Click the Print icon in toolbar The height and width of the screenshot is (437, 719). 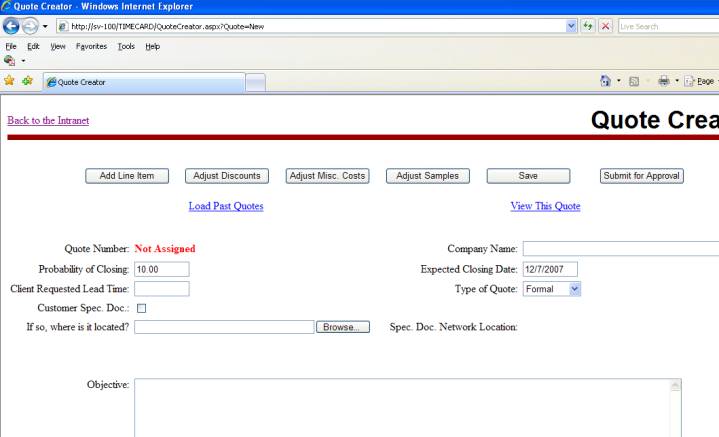[664, 81]
